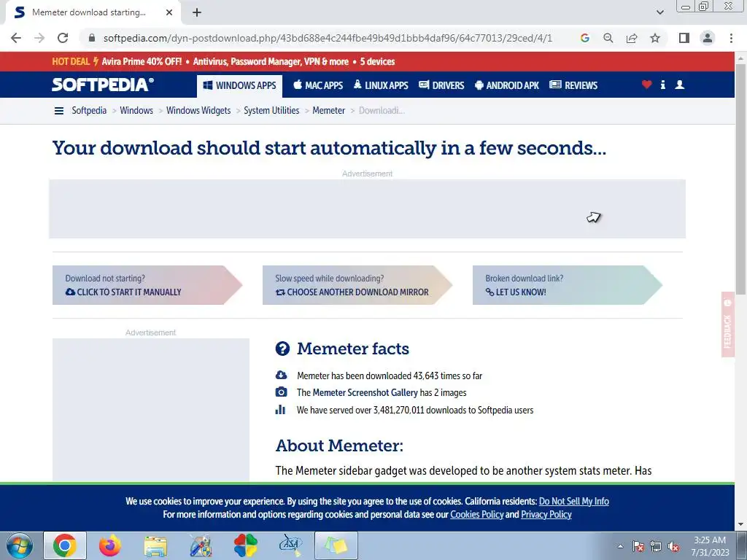This screenshot has height=560, width=747.
Task: Click the muted volume tray icon
Action: [x=673, y=546]
